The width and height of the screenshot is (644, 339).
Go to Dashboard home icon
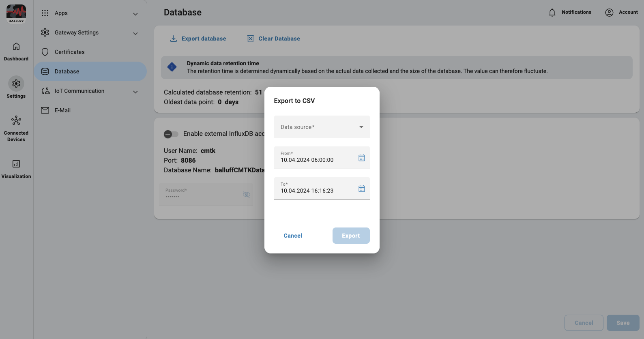[x=16, y=46]
